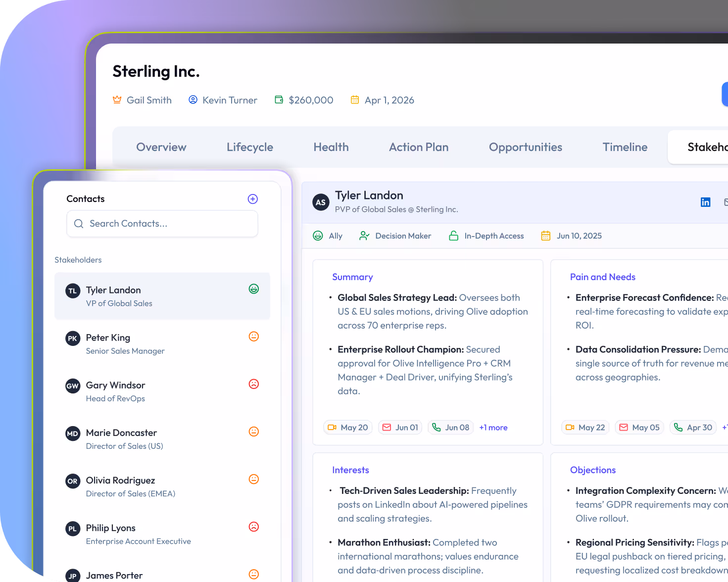Click the Contacts panel heading
Viewport: 728px width, 582px height.
[x=86, y=199]
